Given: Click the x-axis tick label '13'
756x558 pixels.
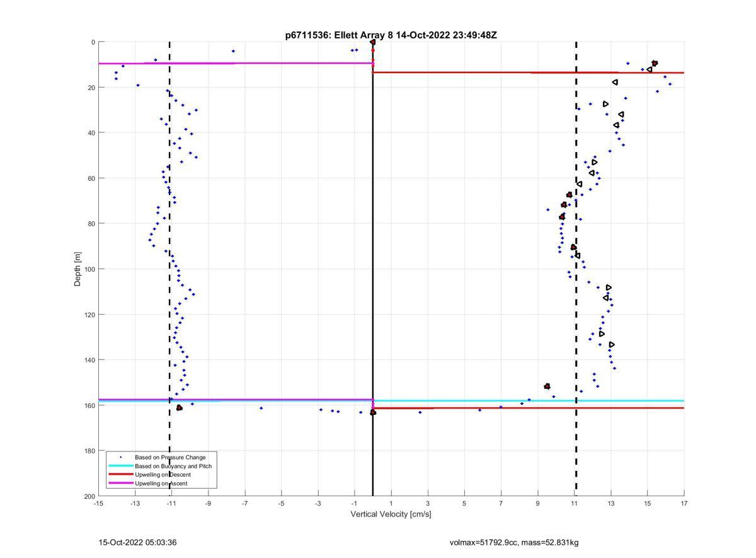Looking at the screenshot, I should click(611, 504).
